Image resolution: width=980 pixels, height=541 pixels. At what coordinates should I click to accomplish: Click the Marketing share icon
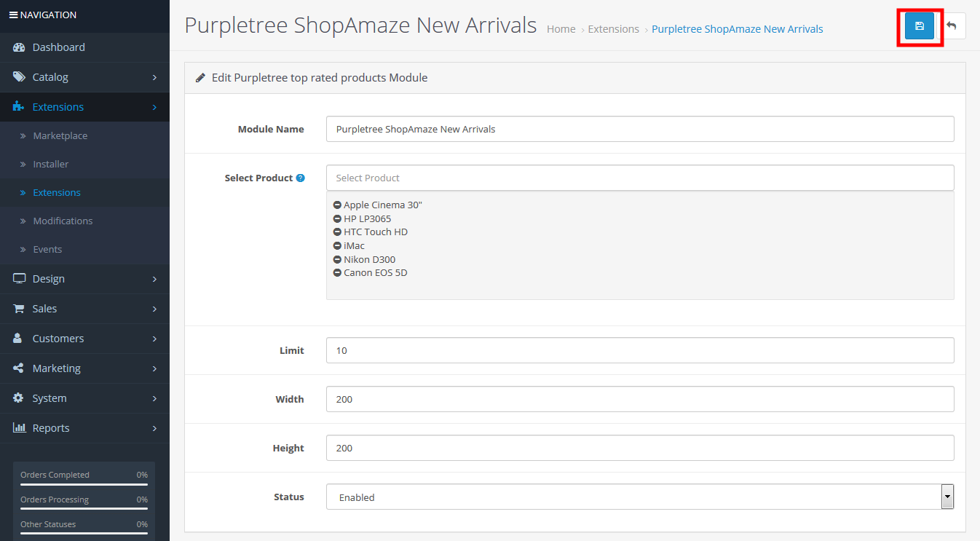coord(19,368)
